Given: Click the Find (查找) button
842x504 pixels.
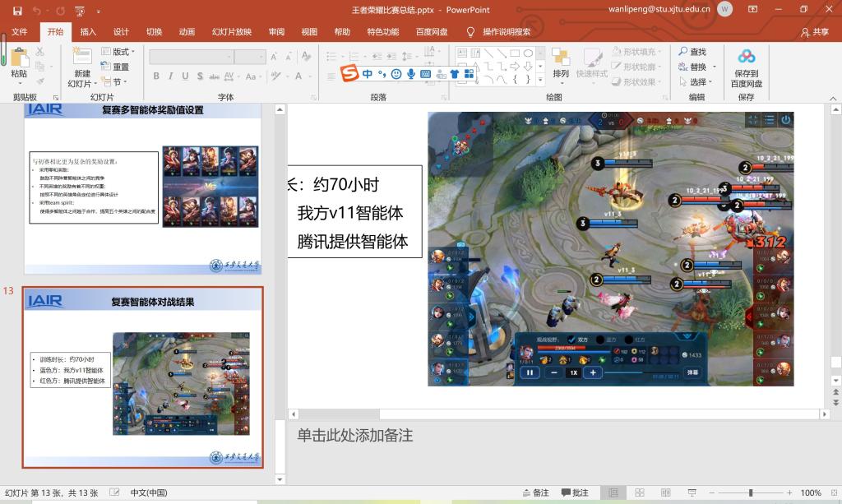Looking at the screenshot, I should click(x=692, y=52).
